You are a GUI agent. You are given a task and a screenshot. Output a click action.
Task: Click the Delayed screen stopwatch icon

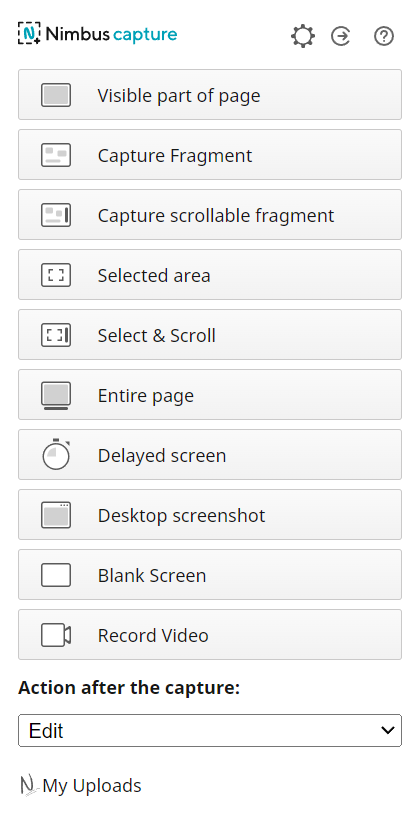tap(56, 455)
